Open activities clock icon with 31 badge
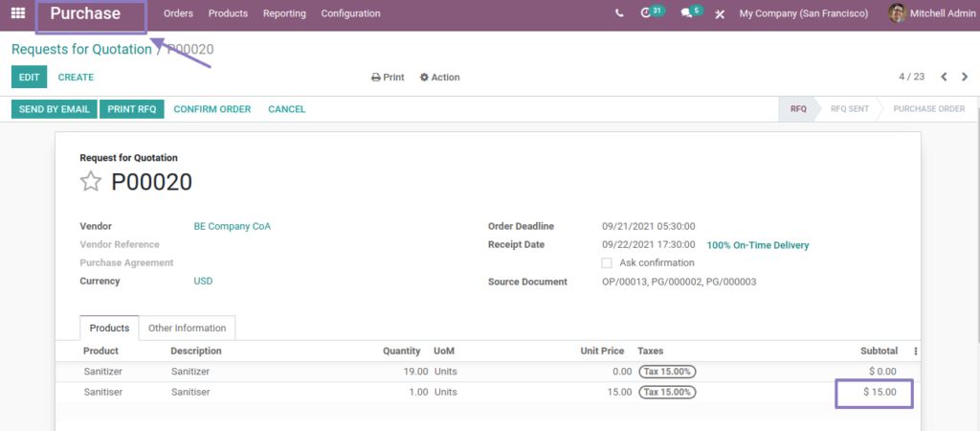 [649, 13]
